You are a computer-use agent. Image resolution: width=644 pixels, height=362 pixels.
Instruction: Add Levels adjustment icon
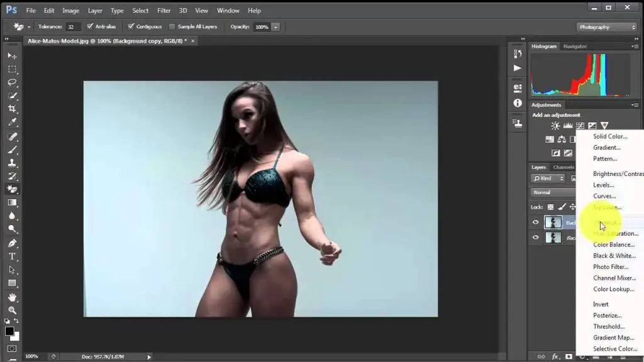[568, 126]
